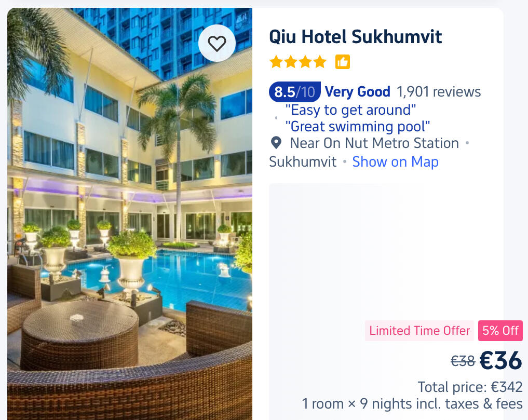Image resolution: width=528 pixels, height=420 pixels.
Task: Click the €36 discounted price
Action: click(x=500, y=361)
